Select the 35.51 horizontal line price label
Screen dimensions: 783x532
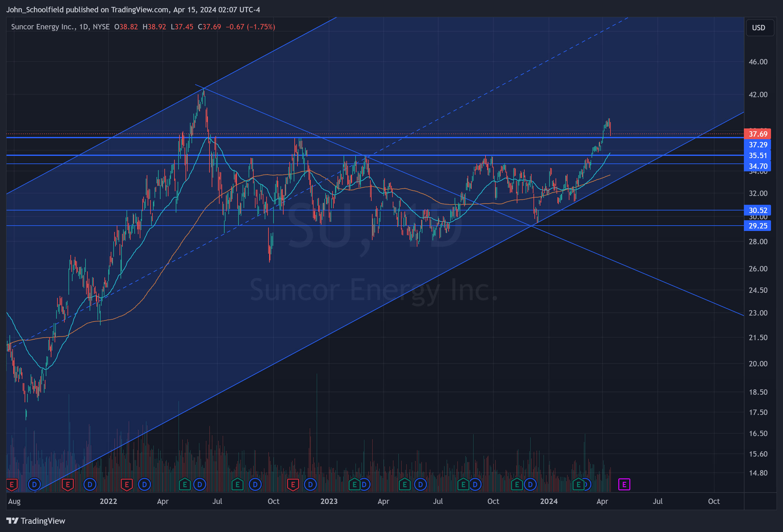[757, 156]
